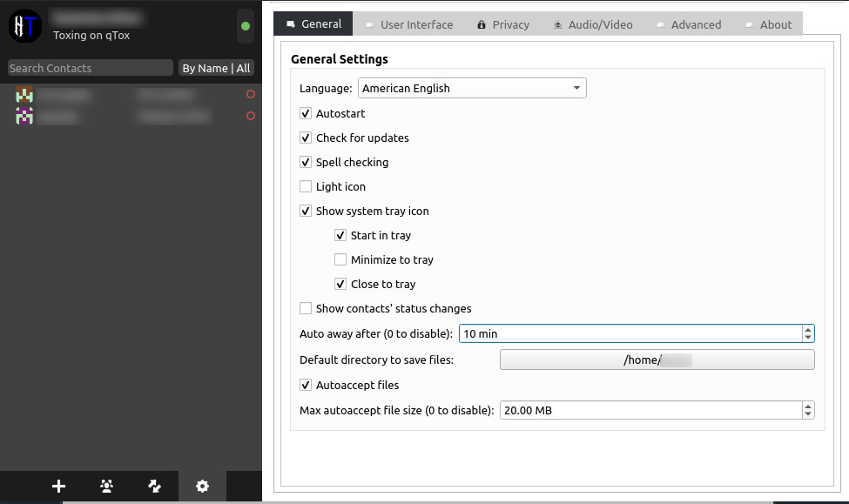
Task: Toggle the Autostart checkbox
Action: click(306, 113)
